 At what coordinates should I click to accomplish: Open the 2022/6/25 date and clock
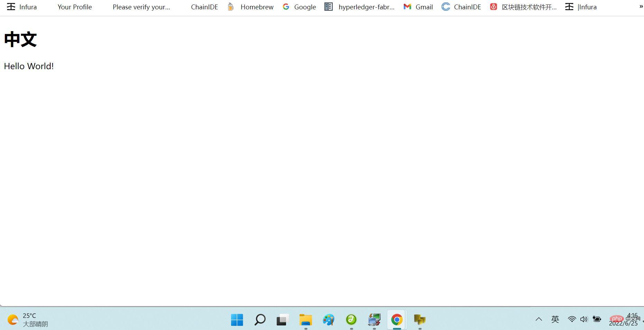[x=624, y=320]
